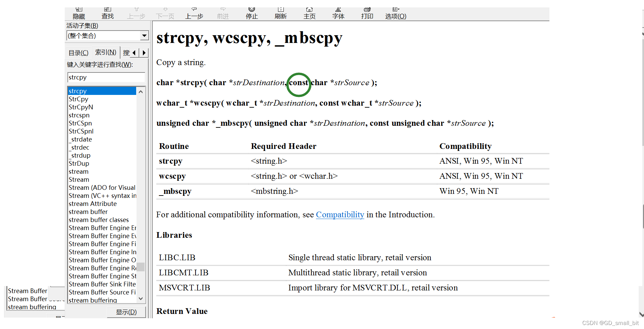Open the Compatibility link in the Introduction

340,215
